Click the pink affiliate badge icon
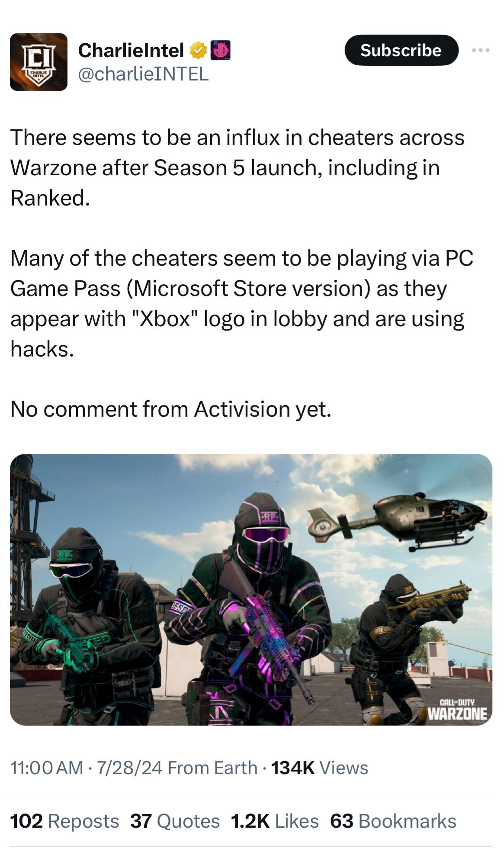This screenshot has height=855, width=504. pos(221,50)
